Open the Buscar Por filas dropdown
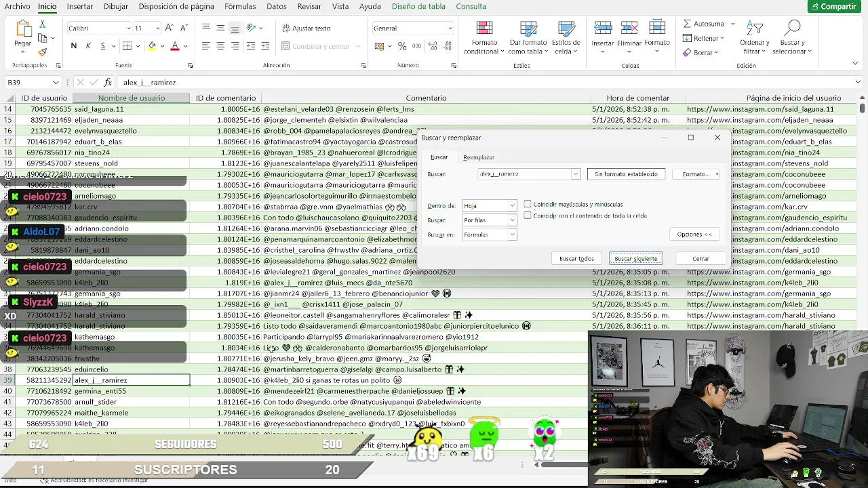This screenshot has height=488, width=868. click(x=512, y=220)
